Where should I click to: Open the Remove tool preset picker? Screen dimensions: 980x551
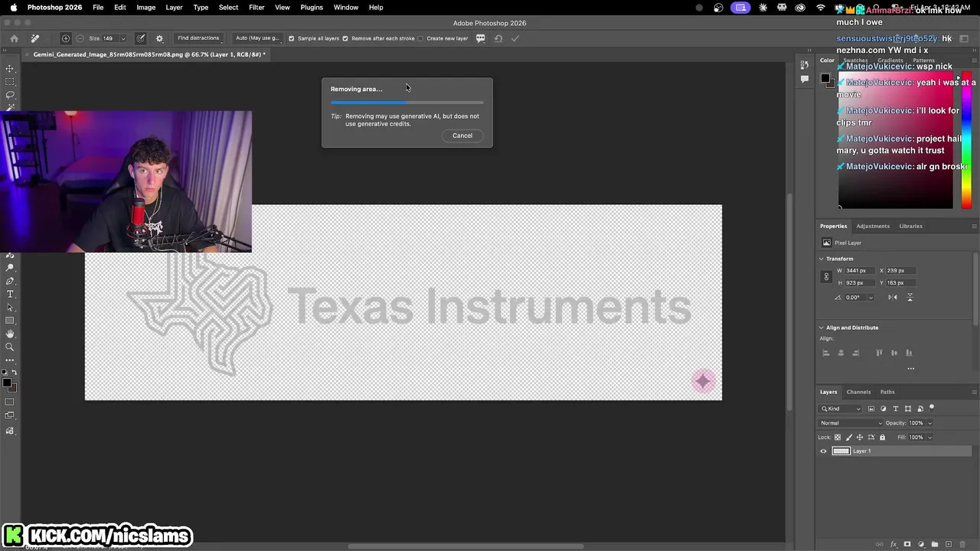pyautogui.click(x=35, y=38)
